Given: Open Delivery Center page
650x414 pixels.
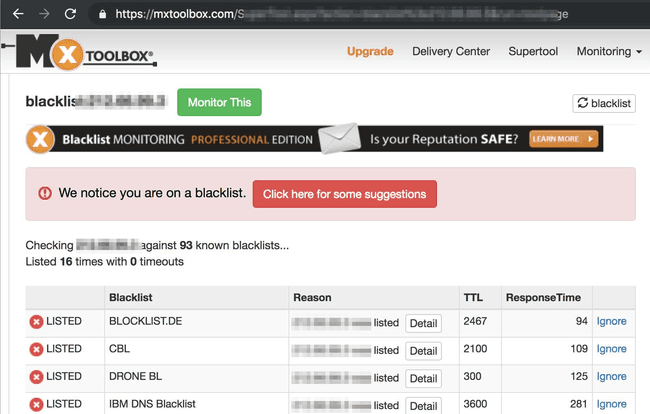Looking at the screenshot, I should pos(451,51).
